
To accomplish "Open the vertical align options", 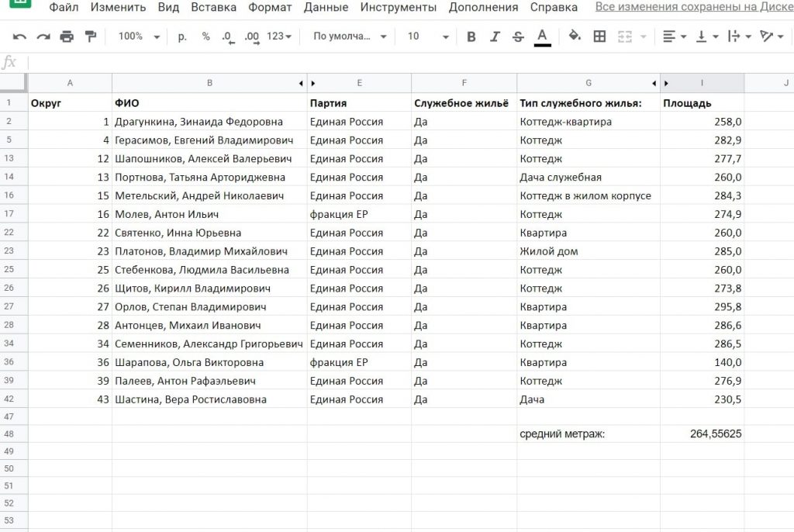I will [707, 36].
